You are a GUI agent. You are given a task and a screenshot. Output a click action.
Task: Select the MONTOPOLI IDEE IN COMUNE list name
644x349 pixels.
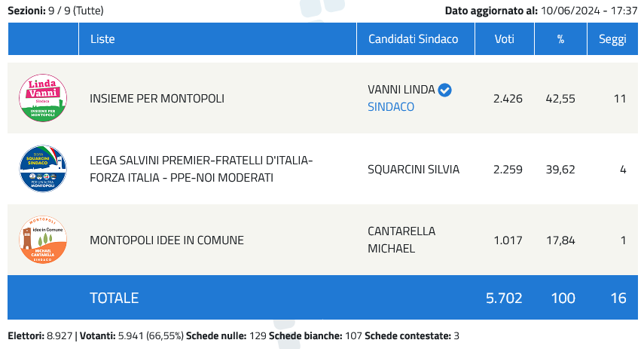pyautogui.click(x=166, y=240)
